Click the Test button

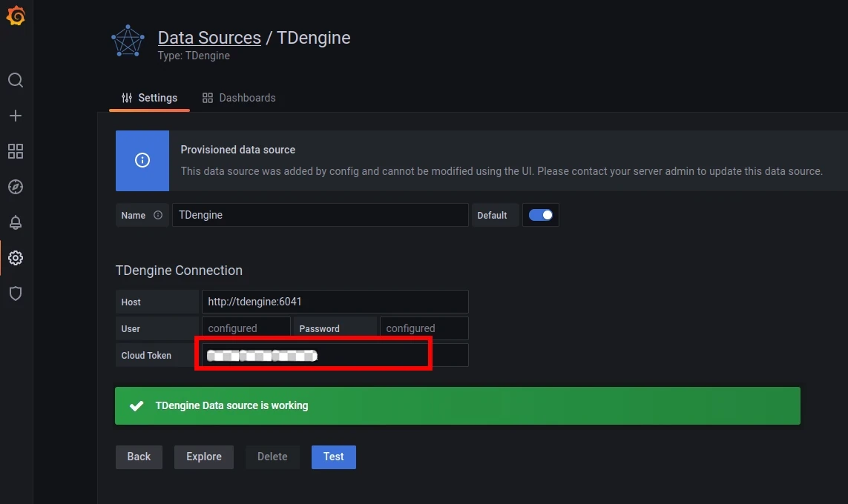[x=334, y=457]
